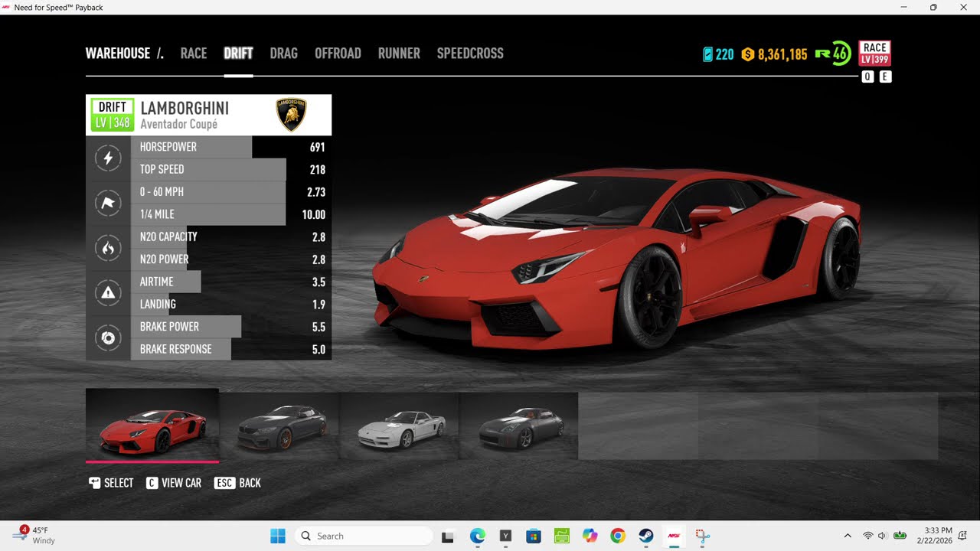Viewport: 980px width, 551px height.
Task: Open Copilot from the taskbar
Action: (590, 536)
